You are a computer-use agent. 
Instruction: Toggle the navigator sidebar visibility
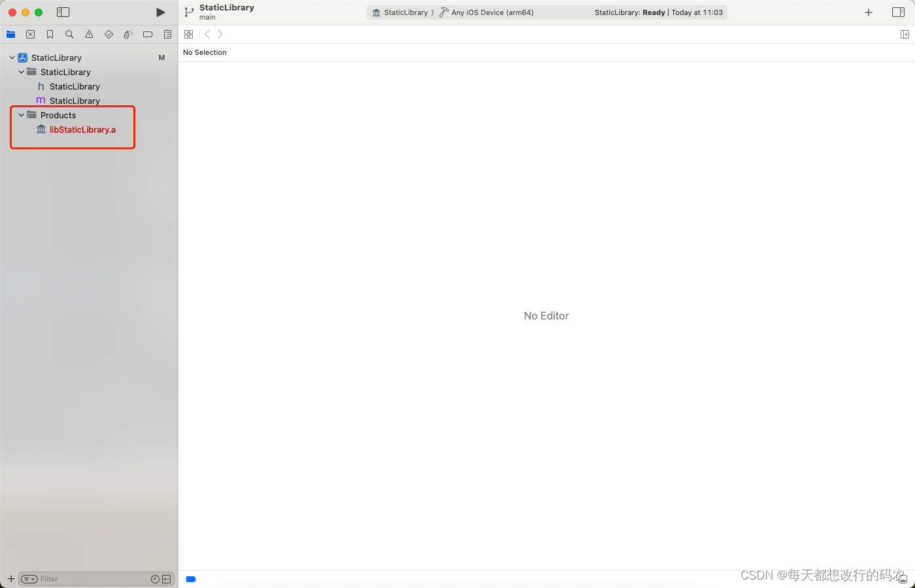[x=63, y=12]
